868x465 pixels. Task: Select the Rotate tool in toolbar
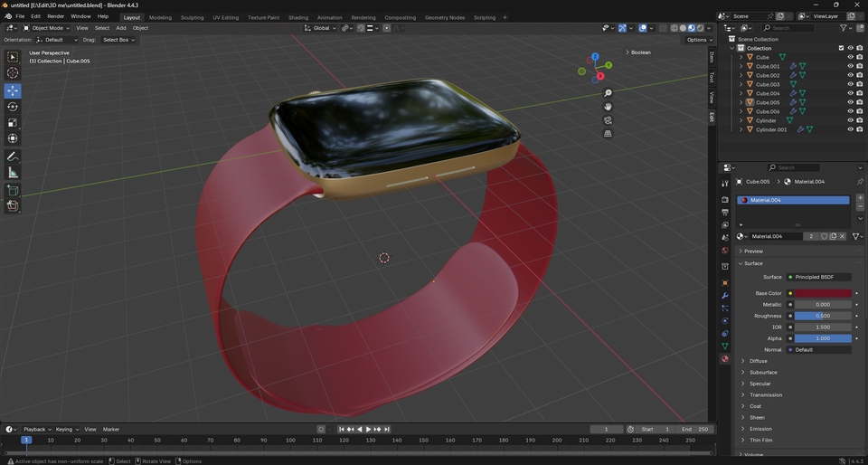pyautogui.click(x=13, y=107)
